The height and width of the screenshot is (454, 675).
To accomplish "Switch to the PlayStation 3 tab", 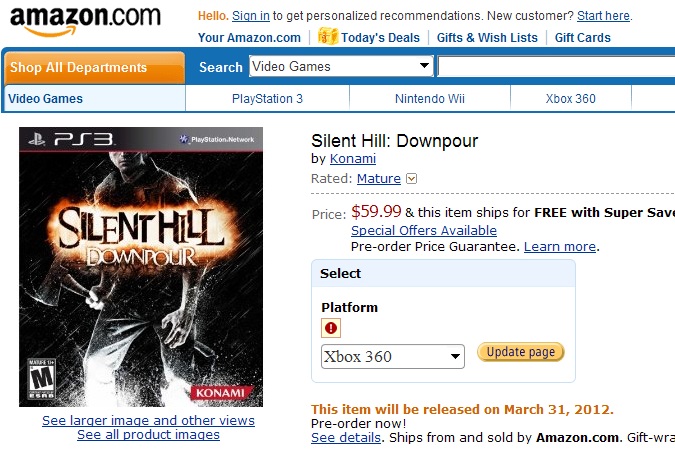I will tap(267, 99).
